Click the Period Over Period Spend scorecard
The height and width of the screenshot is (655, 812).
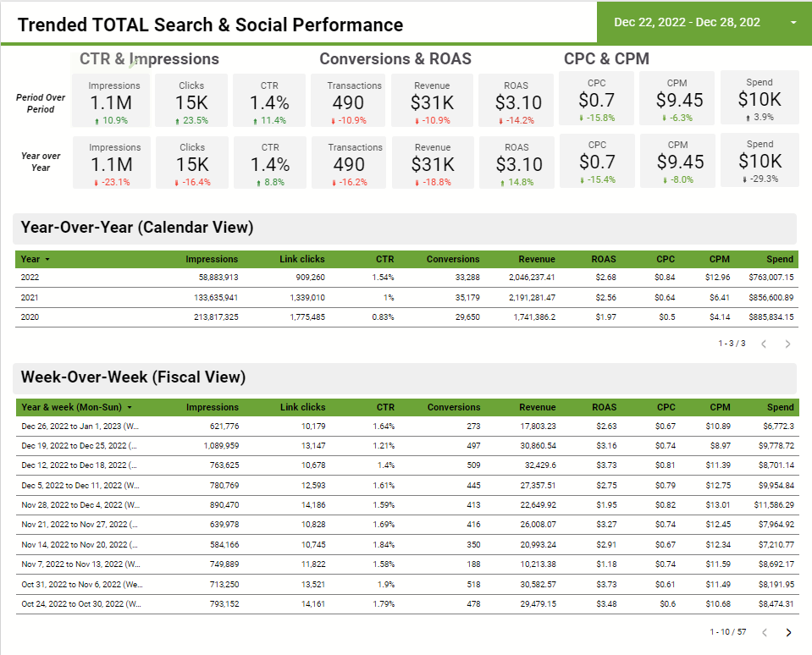tap(760, 98)
